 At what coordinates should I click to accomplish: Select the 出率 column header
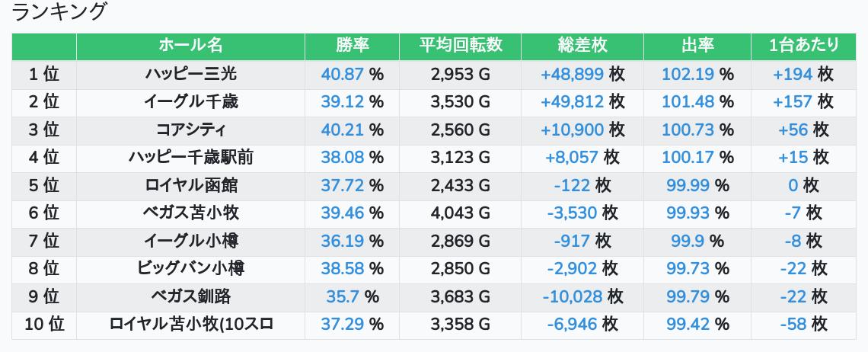tap(697, 46)
